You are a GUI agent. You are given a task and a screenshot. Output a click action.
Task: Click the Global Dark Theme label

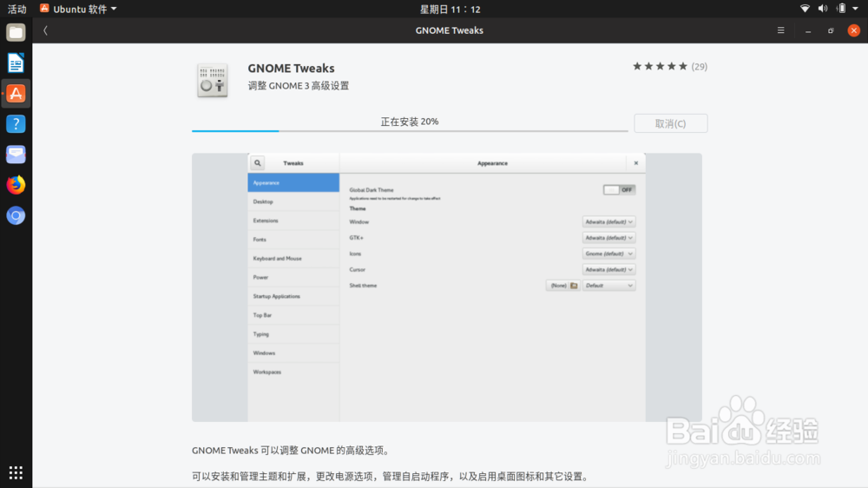[x=372, y=190]
